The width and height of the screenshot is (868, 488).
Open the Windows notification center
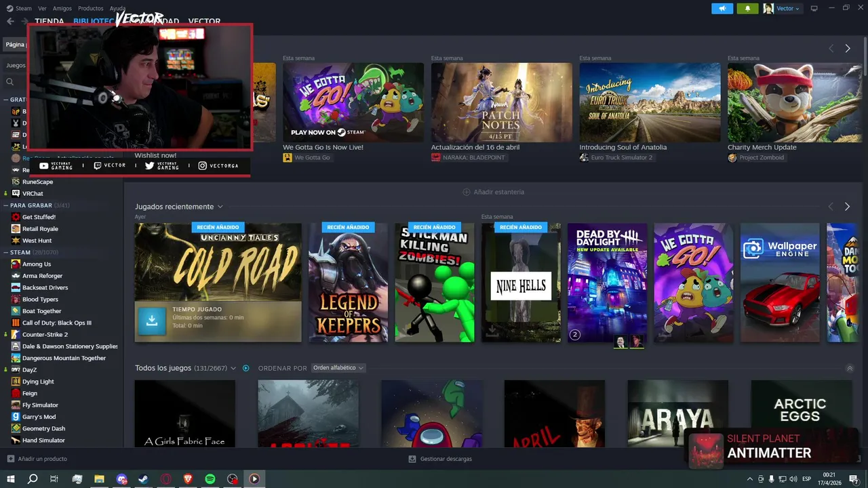coord(854,479)
